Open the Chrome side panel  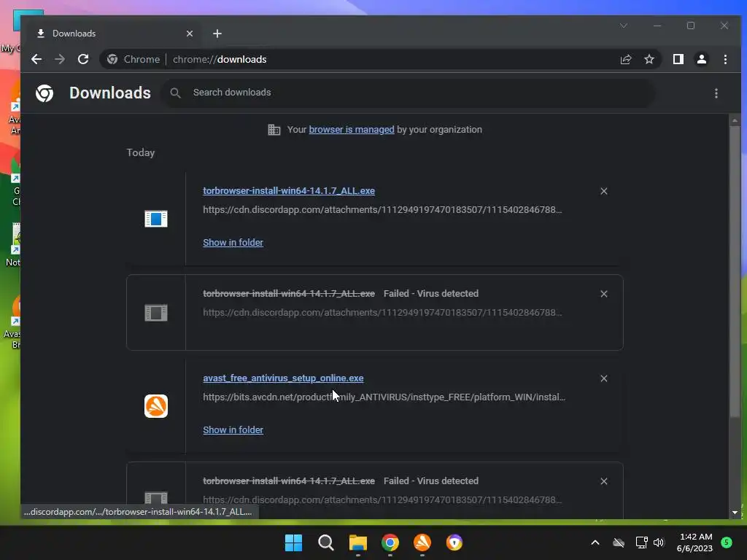[x=678, y=59]
